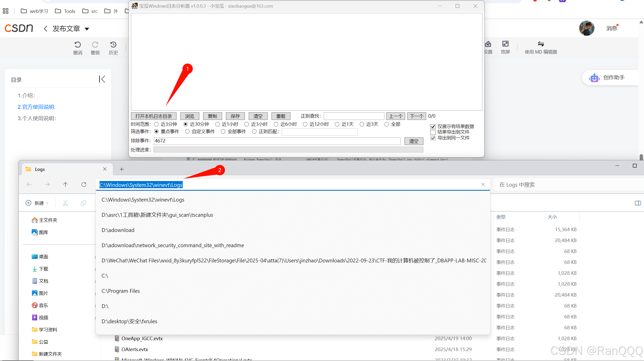
Task: Open the 创作助手 assistant robot icon
Action: coord(594,78)
